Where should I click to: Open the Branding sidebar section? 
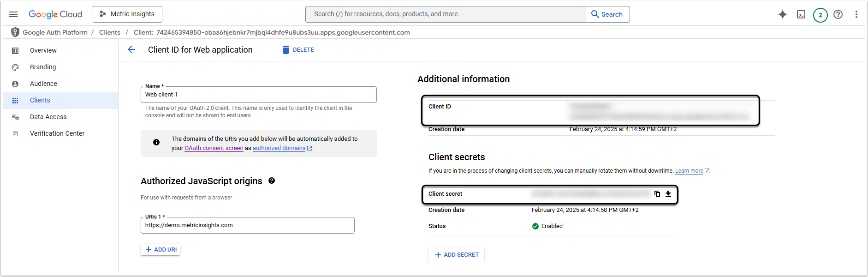[x=43, y=67]
